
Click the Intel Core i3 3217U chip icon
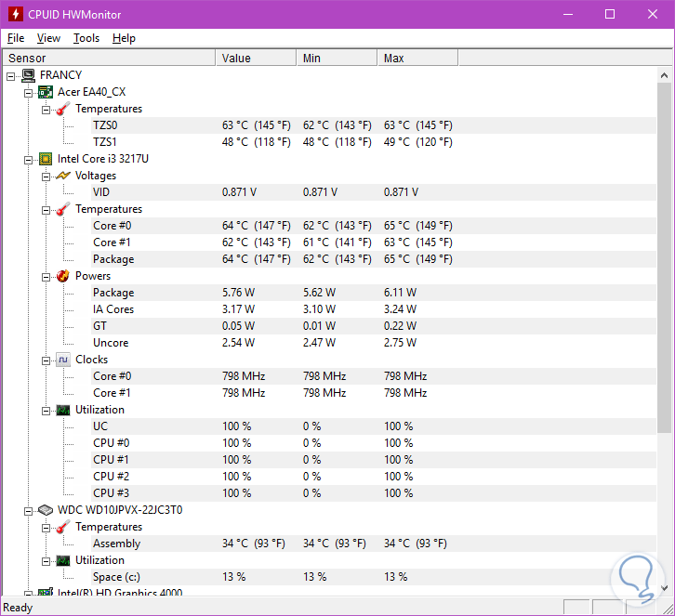(46, 159)
